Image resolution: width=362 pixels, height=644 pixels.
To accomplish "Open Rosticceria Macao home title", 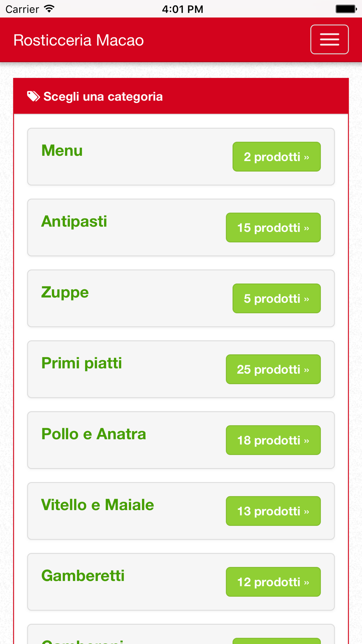I will [79, 40].
